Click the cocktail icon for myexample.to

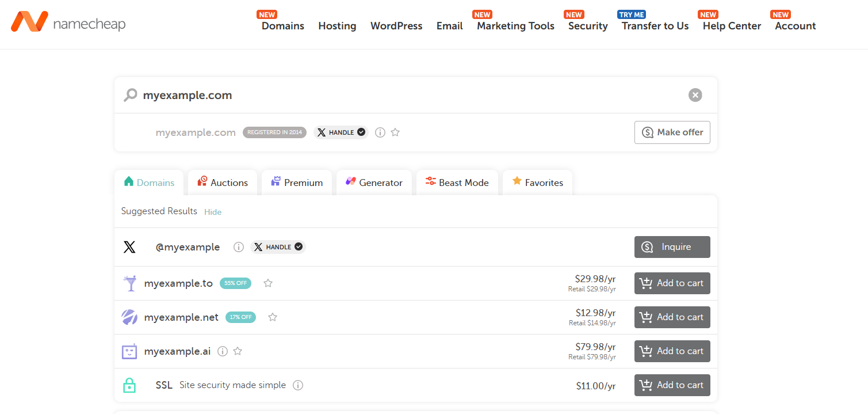[130, 283]
